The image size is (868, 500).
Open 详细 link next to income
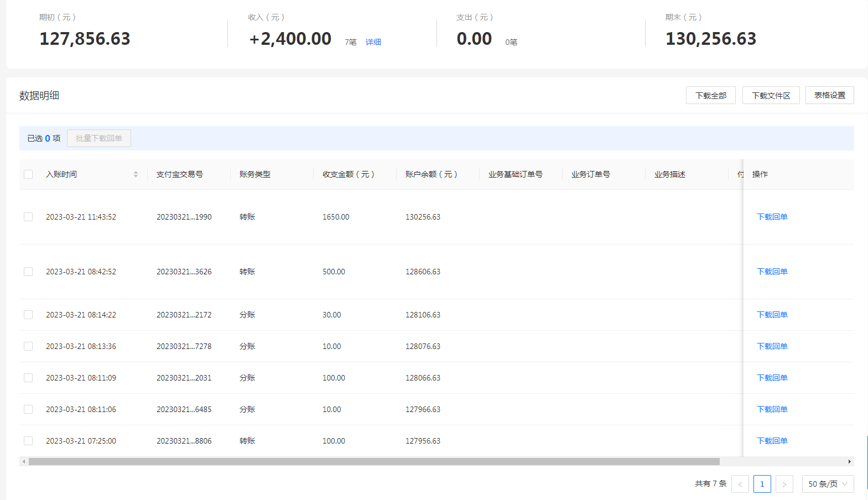(373, 42)
